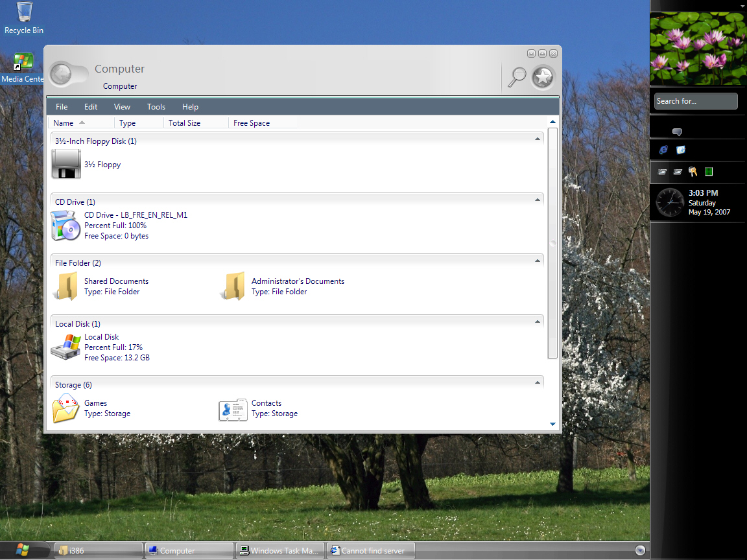Sort by the Free Space column

(x=252, y=123)
